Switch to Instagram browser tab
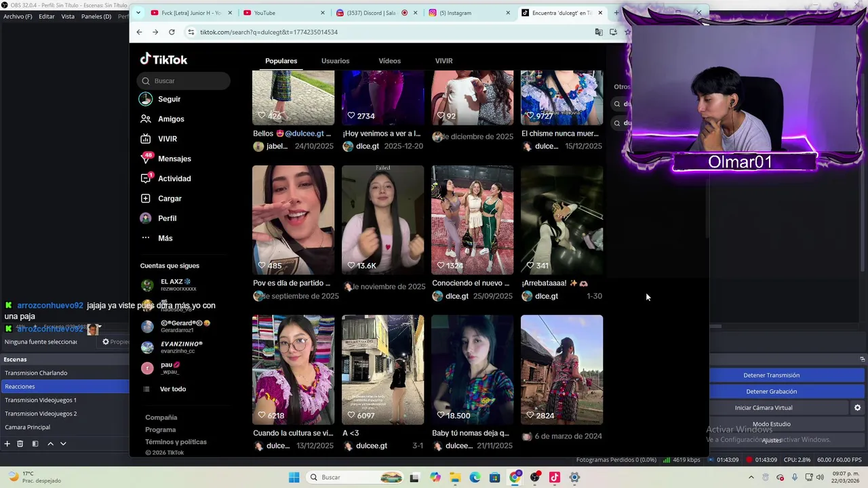 [x=470, y=13]
